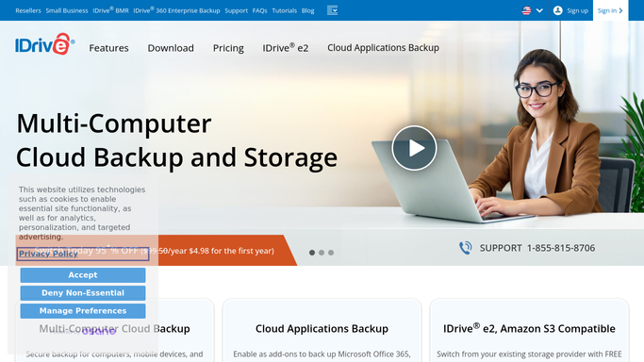Screen dimensions: 644x362
Task: Open Support in the top bar
Action: pos(236,10)
